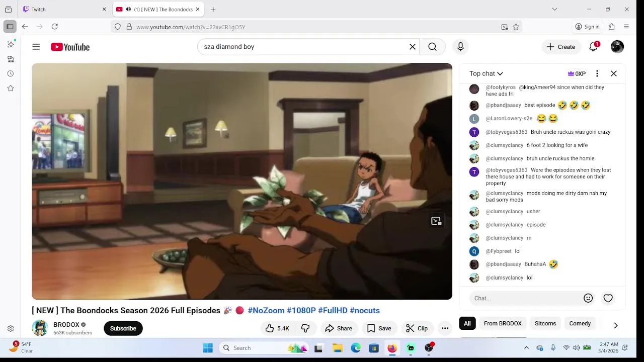Go to YouTube home via logo

(70, 47)
